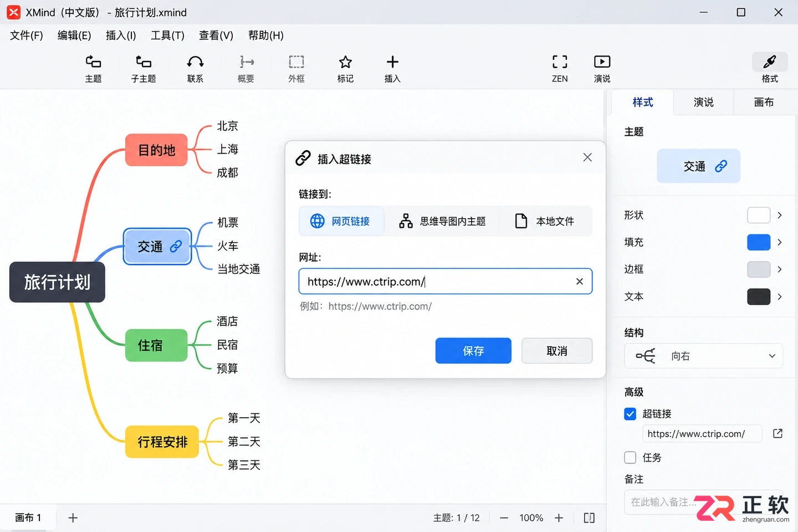798x532 pixels.
Task: Select the 目的地 topic node
Action: coord(156,150)
